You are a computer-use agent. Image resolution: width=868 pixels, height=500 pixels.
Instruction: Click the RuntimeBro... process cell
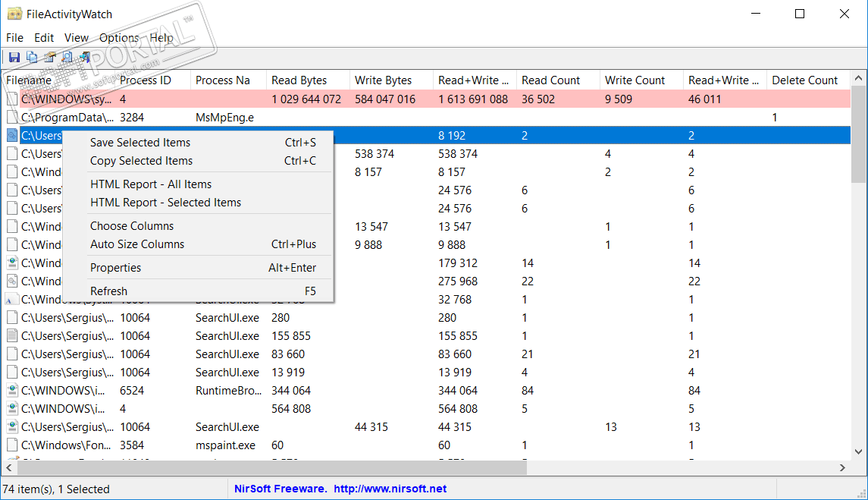(229, 390)
